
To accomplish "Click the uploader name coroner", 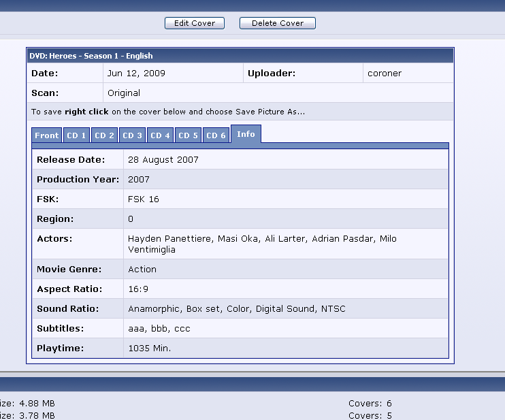I will (x=385, y=74).
